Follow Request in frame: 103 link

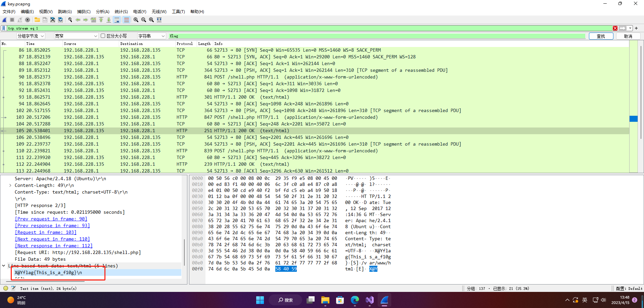46,232
